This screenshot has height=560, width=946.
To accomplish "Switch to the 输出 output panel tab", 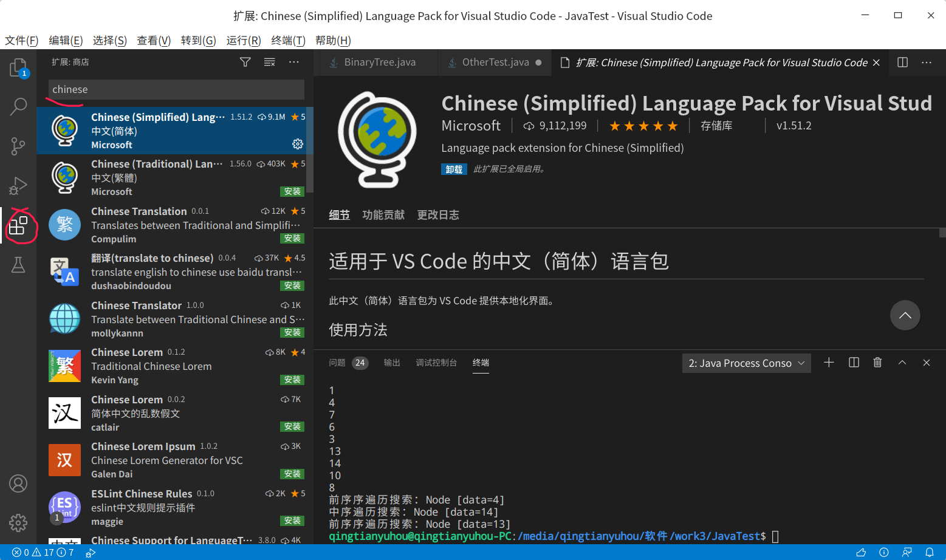I will coord(392,363).
